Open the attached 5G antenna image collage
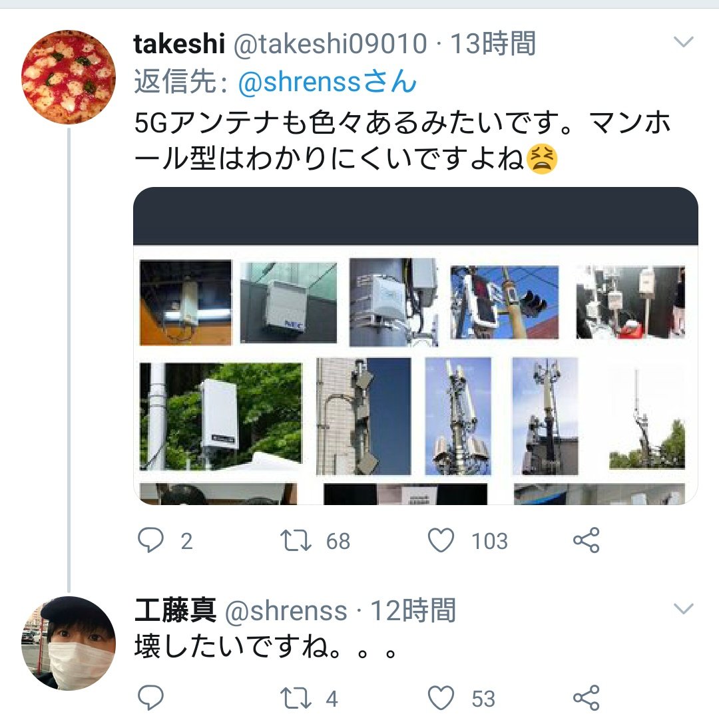This screenshot has width=719, height=728. [415, 346]
